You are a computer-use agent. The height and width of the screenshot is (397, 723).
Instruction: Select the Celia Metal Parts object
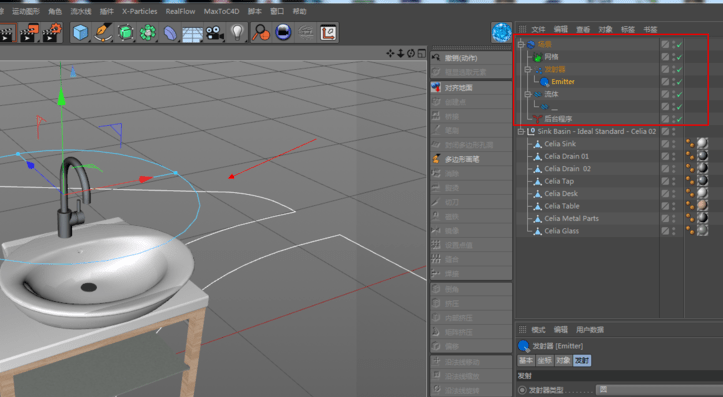click(x=571, y=219)
